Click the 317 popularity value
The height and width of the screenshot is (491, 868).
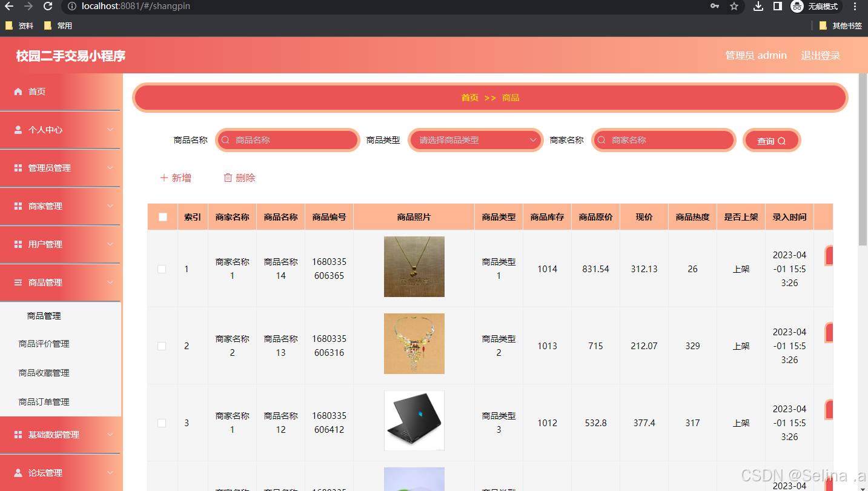coord(693,423)
